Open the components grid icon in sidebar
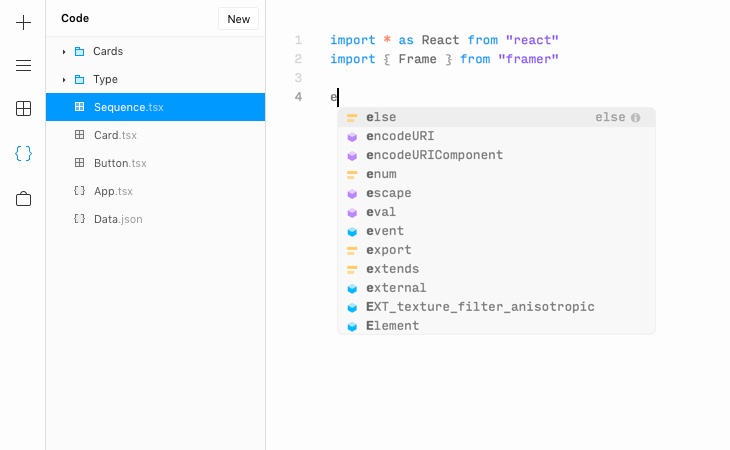Viewport: 730px width, 450px height. coord(23,109)
